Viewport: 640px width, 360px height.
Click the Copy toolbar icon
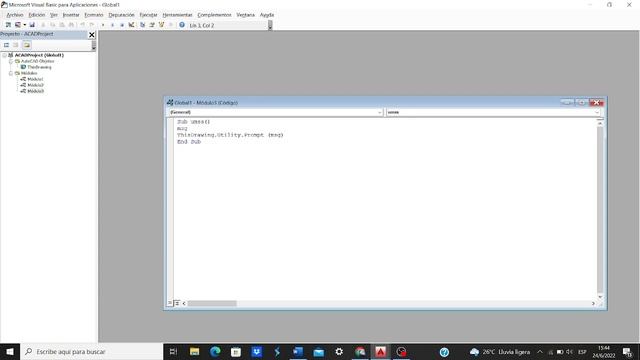pyautogui.click(x=52, y=25)
